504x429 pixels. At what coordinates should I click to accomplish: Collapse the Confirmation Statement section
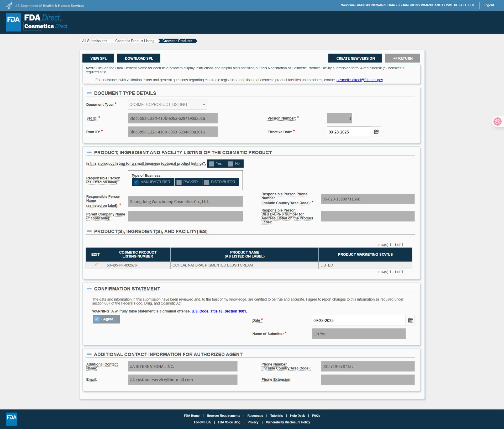(89, 288)
